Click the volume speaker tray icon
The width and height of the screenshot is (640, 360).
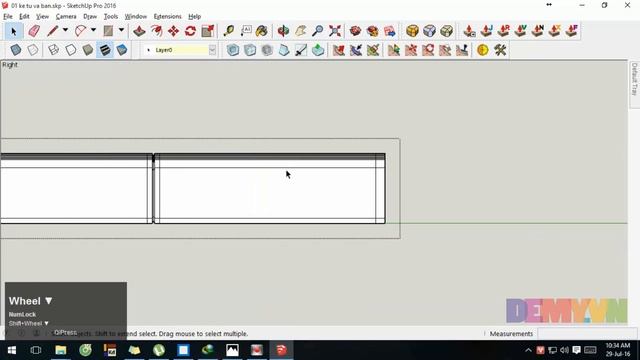(x=564, y=350)
